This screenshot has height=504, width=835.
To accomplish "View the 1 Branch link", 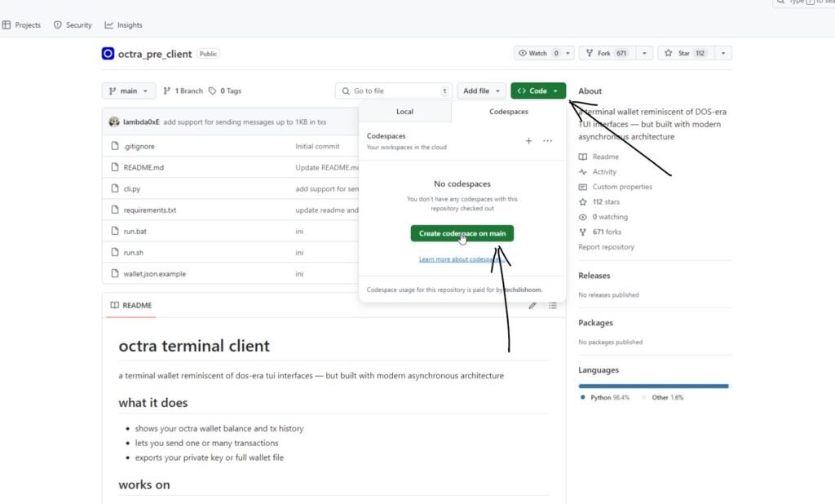I will click(x=183, y=91).
